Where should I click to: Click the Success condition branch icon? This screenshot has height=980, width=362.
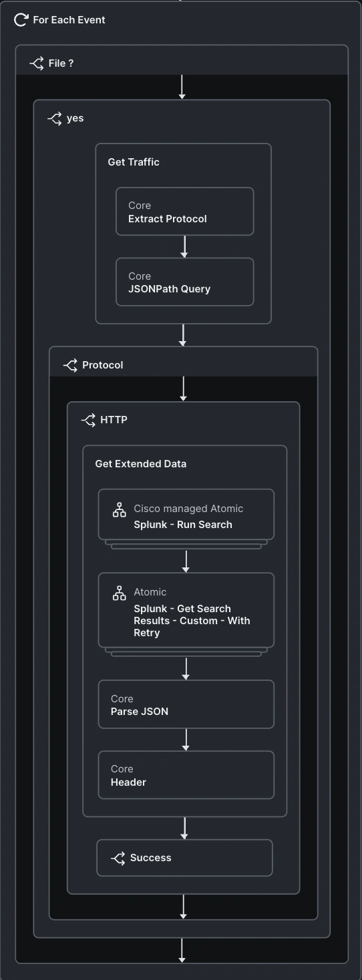(118, 858)
